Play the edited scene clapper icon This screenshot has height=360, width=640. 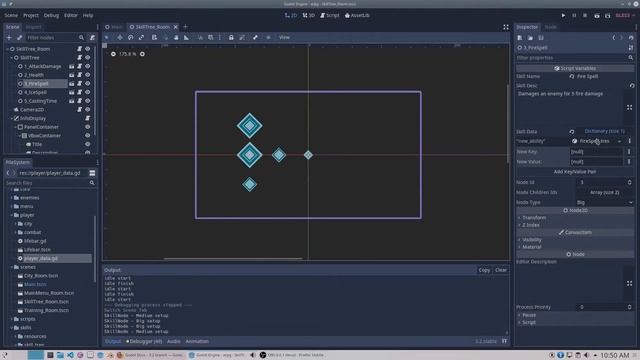click(597, 16)
